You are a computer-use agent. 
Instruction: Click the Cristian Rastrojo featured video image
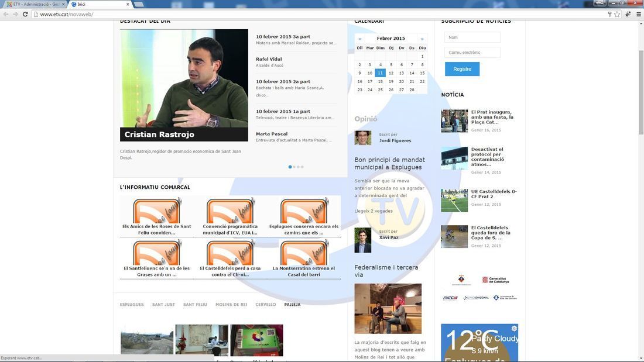[184, 85]
